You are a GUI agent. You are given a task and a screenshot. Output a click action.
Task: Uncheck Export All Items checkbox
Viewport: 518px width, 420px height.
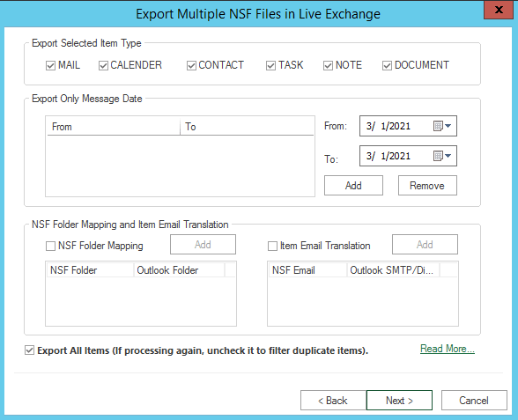[x=29, y=350]
